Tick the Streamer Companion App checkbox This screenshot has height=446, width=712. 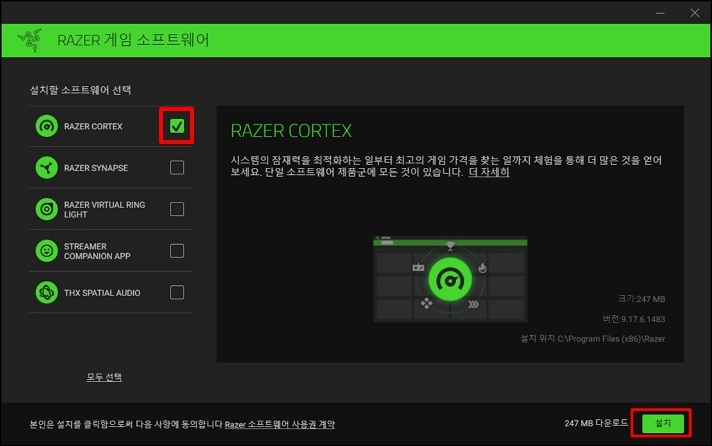point(177,251)
